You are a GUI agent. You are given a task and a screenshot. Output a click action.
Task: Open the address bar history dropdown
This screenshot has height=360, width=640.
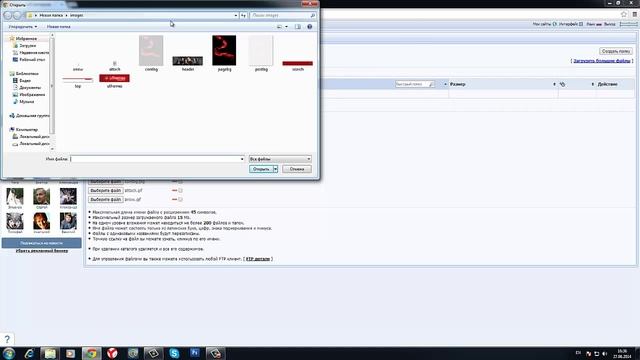[236, 16]
